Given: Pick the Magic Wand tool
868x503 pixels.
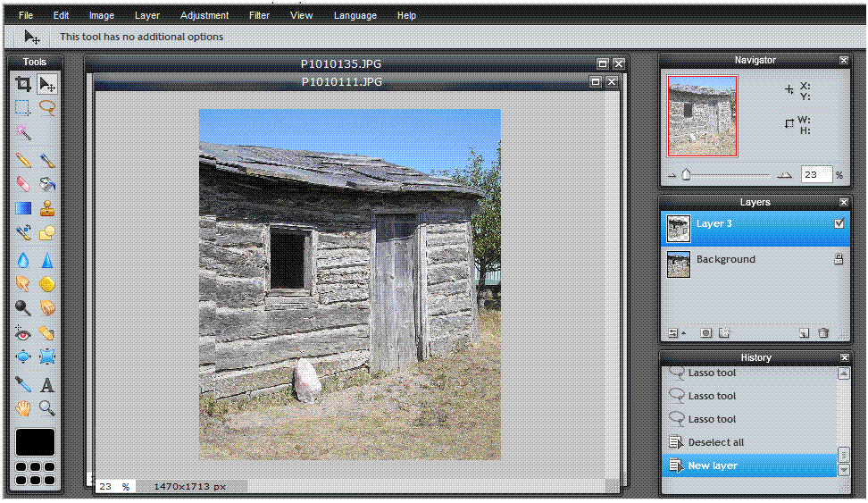Looking at the screenshot, I should click(x=23, y=132).
